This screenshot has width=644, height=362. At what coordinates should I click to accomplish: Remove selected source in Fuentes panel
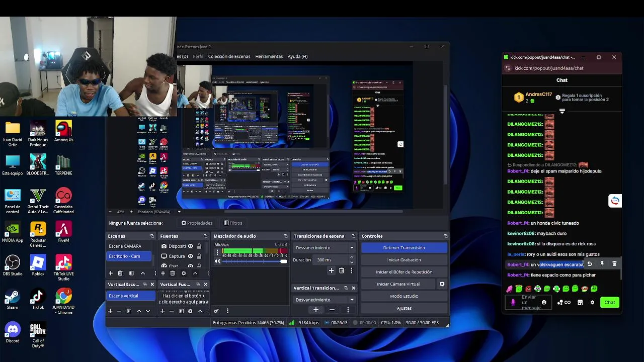173,273
